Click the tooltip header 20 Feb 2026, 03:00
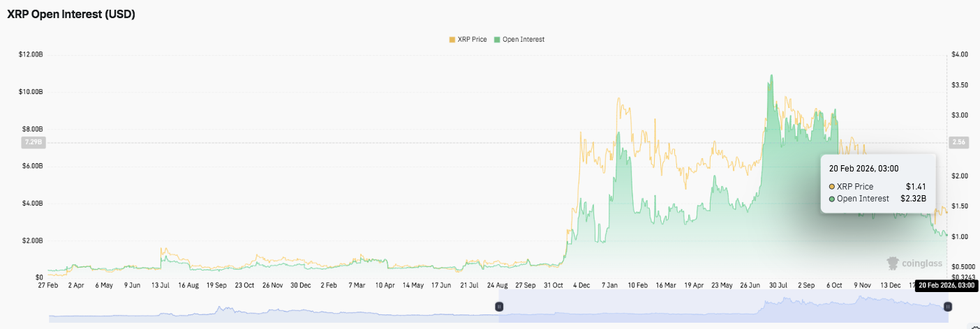The image size is (980, 329). pos(863,168)
